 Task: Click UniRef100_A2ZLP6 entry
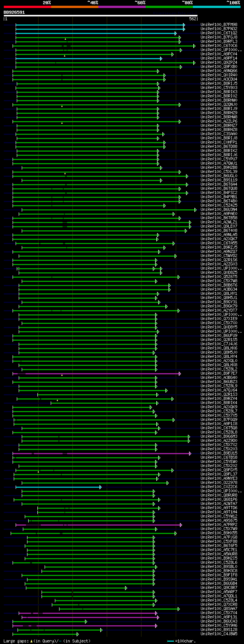click(x=219, y=121)
